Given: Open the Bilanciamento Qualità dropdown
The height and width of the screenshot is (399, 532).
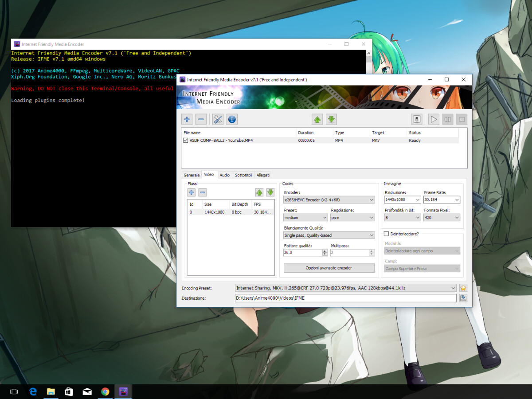Looking at the screenshot, I should 329,235.
